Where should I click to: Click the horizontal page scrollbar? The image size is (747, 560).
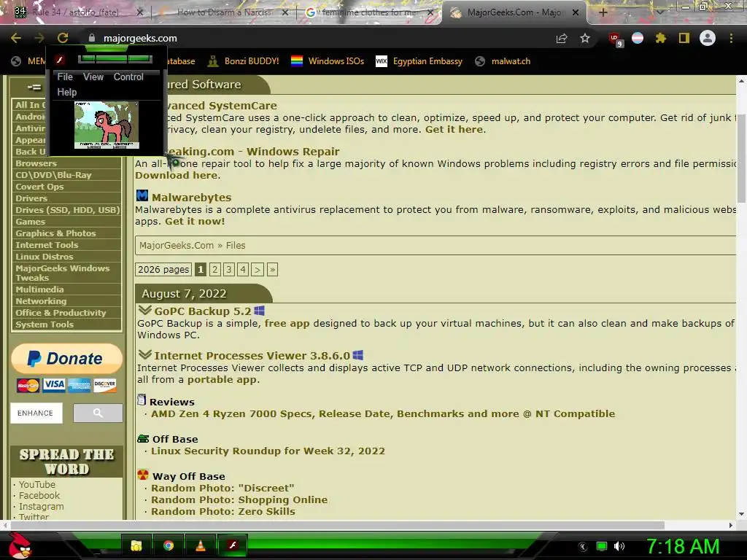pyautogui.click(x=337, y=525)
